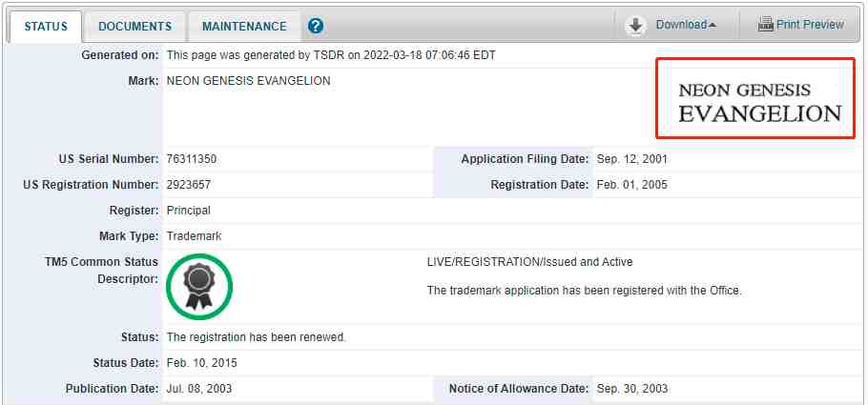Click the printer icon
868x405 pixels.
coord(766,25)
